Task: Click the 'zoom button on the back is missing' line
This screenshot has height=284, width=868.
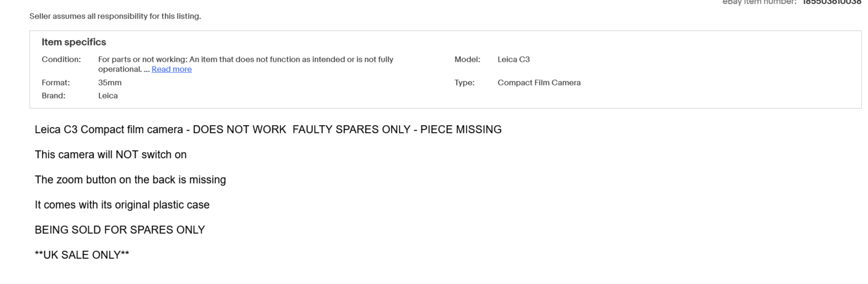Action: pos(130,180)
